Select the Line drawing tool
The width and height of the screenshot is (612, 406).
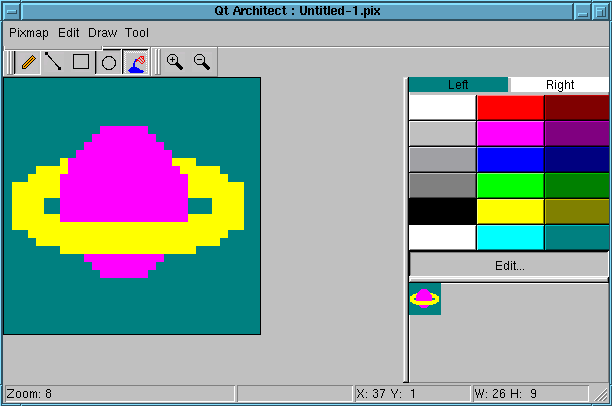pyautogui.click(x=53, y=62)
